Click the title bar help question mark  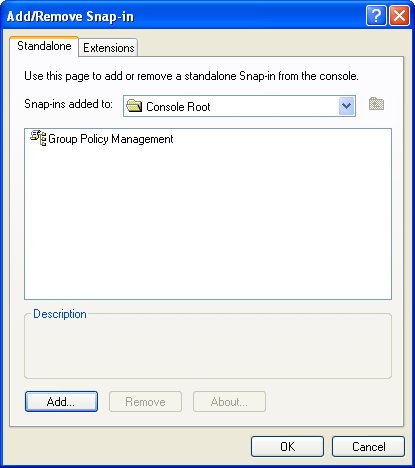pos(376,15)
